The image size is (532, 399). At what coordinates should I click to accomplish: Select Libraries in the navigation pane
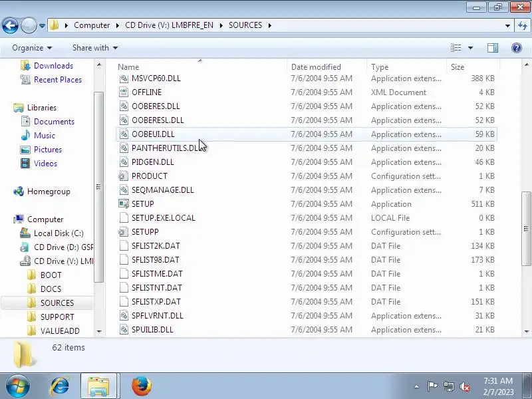click(x=42, y=108)
